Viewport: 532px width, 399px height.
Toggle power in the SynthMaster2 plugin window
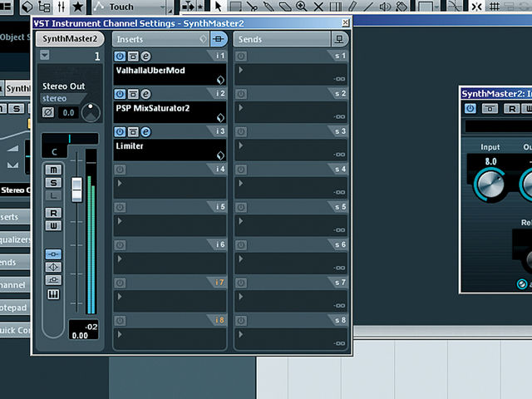coord(470,109)
